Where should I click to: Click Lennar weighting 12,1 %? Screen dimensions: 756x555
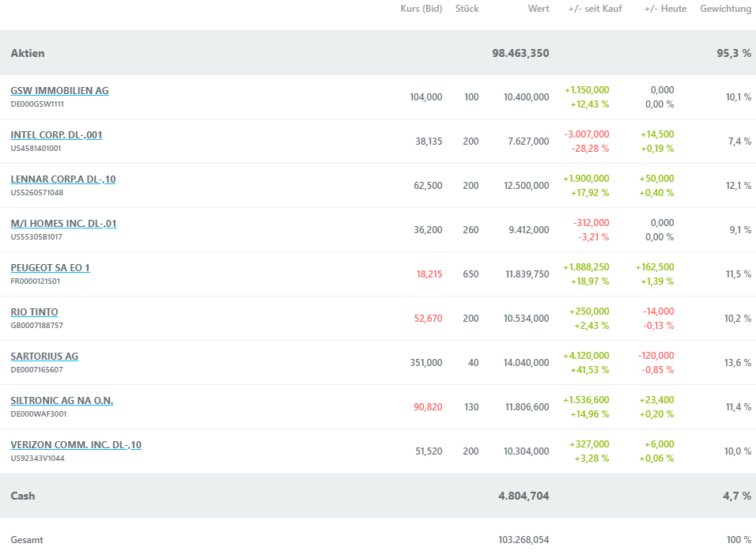tap(739, 186)
